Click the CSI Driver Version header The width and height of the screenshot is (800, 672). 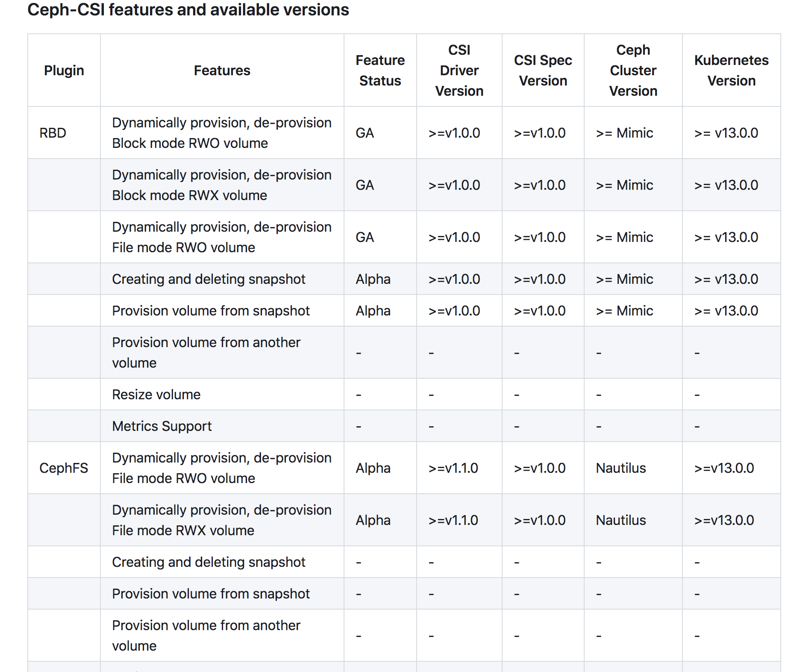(x=459, y=71)
